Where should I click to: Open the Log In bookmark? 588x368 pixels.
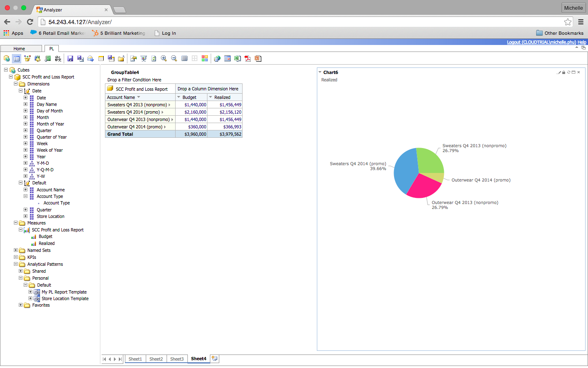pos(165,33)
